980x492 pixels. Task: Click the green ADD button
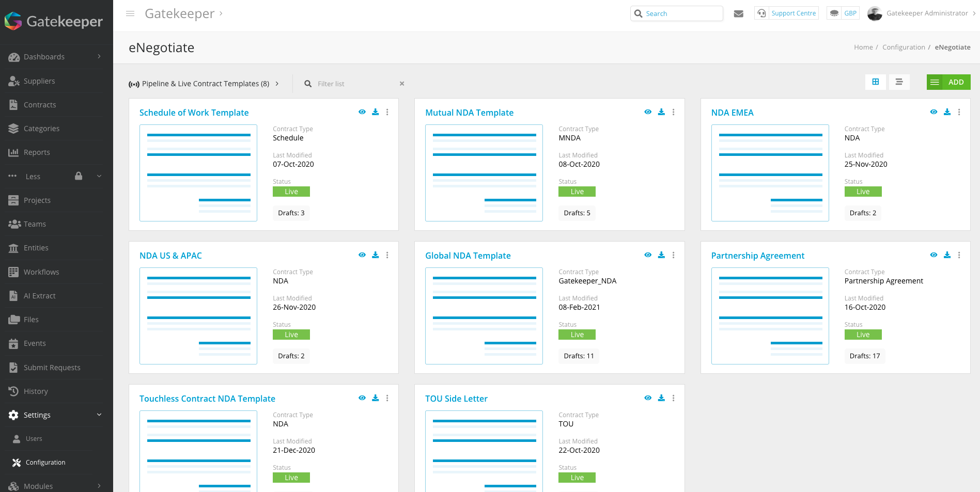click(x=948, y=82)
